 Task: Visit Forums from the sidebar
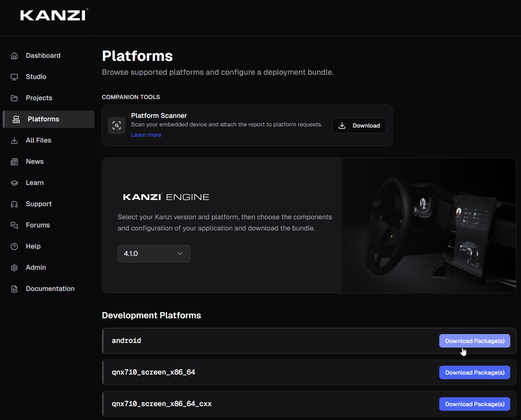click(49, 225)
